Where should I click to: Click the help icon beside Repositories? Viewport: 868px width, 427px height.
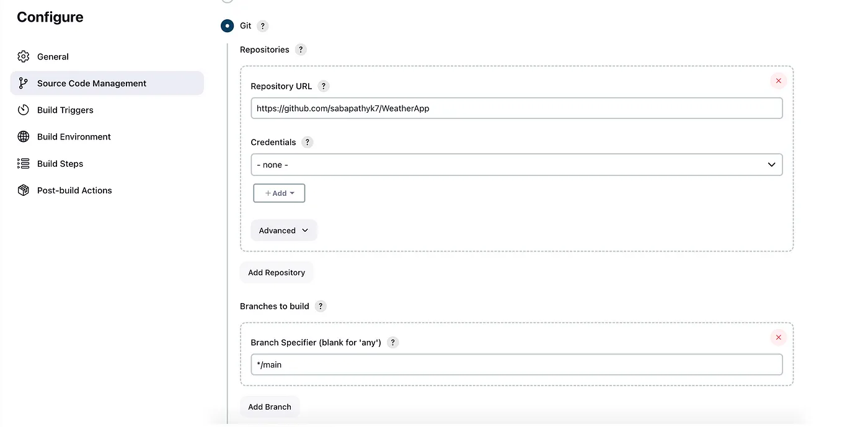point(301,49)
